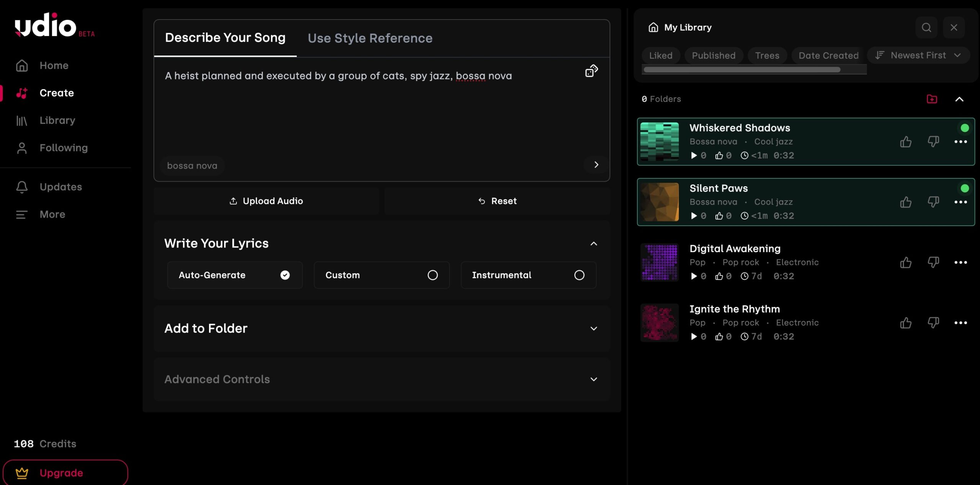This screenshot has width=980, height=485.
Task: Switch to Use Style Reference tab
Action: 370,38
